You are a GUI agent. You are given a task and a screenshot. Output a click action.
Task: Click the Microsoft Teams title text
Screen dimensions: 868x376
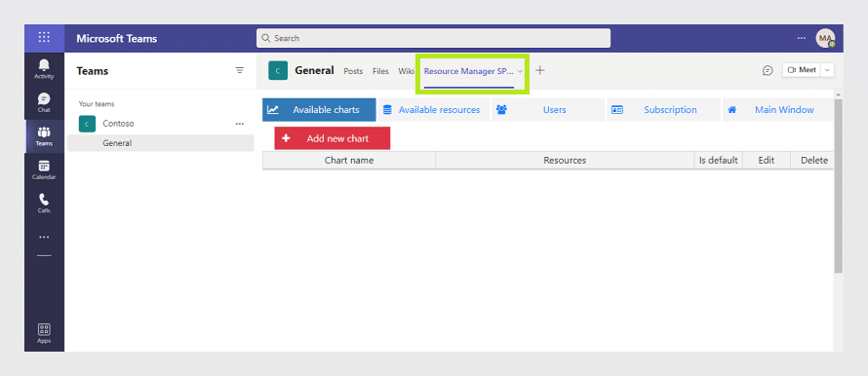click(117, 39)
